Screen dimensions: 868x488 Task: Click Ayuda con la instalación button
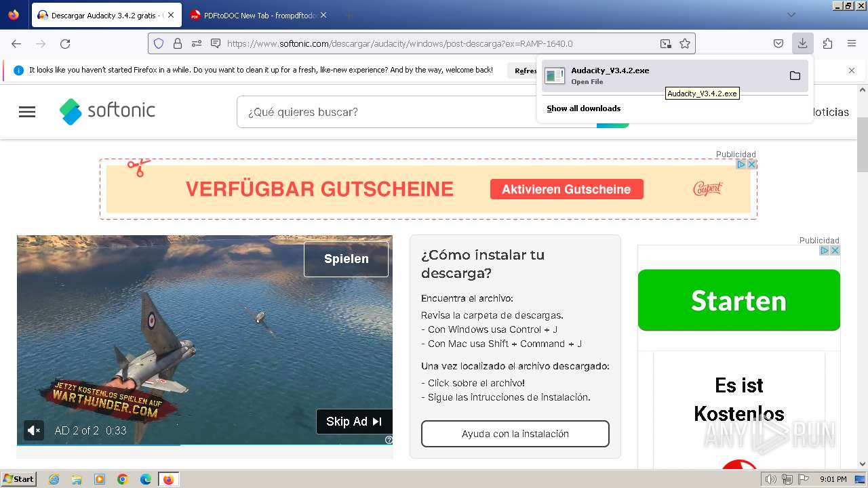[515, 434]
